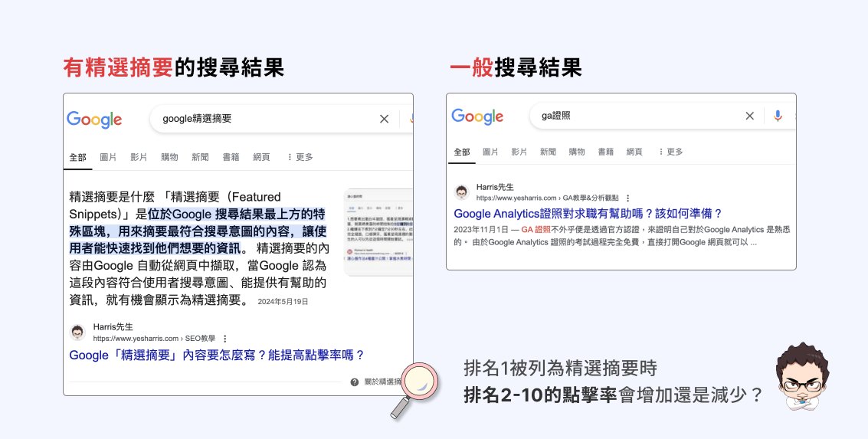The image size is (868, 439).
Task: Open 網頁 tab in ga證照 panel
Action: (x=634, y=152)
